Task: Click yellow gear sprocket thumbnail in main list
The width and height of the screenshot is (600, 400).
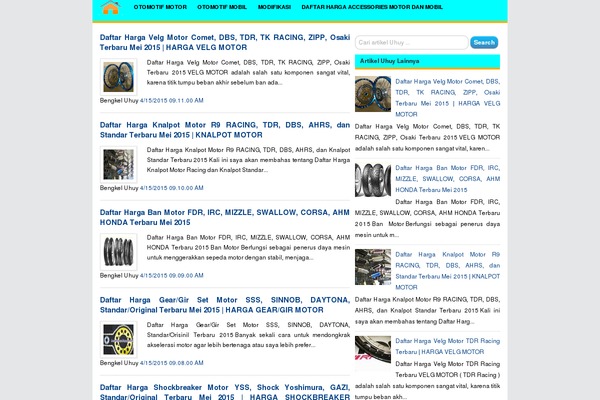Action: [119, 340]
